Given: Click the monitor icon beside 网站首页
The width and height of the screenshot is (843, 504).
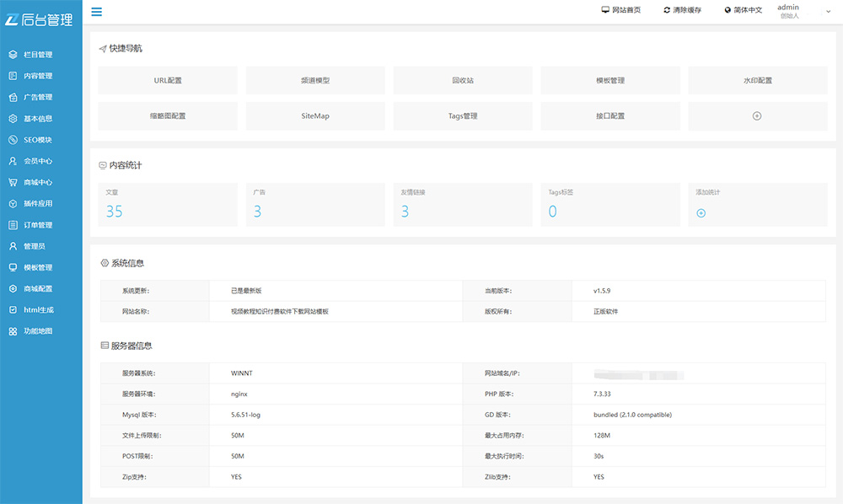Looking at the screenshot, I should (605, 10).
